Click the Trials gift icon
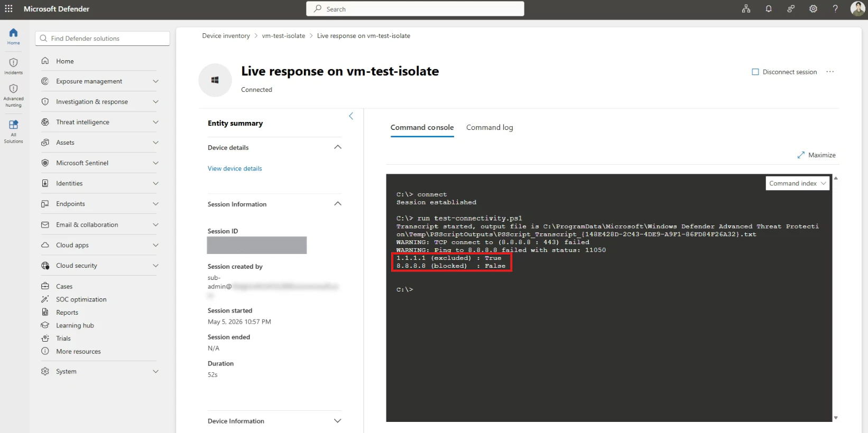868x433 pixels. (45, 338)
